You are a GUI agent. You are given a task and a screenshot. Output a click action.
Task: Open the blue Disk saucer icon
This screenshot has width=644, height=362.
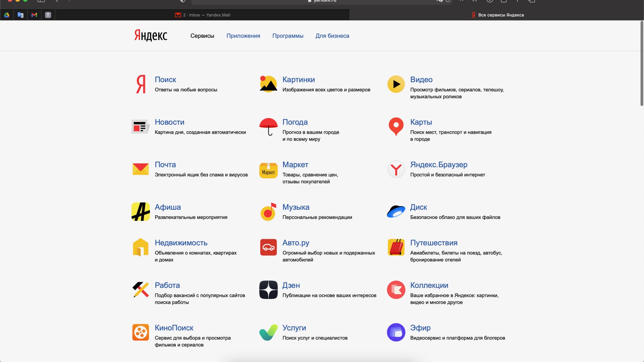(x=396, y=212)
